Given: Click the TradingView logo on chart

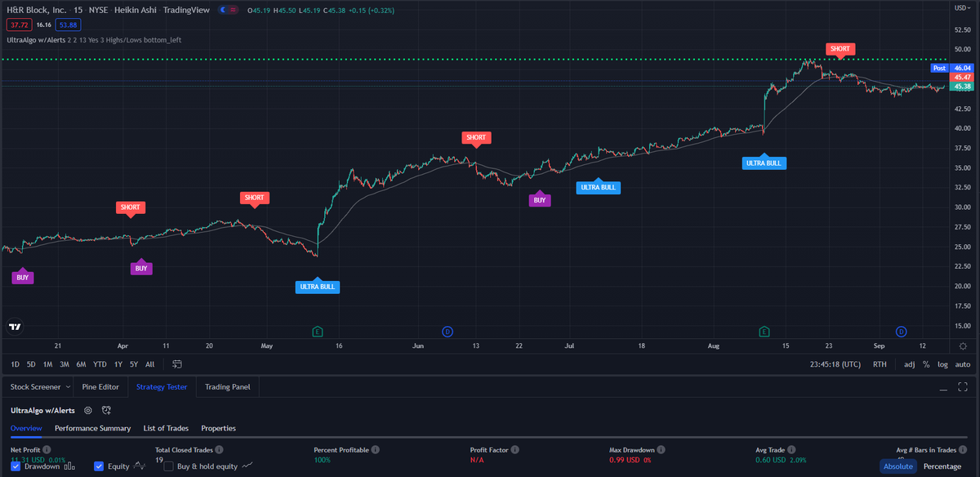Looking at the screenshot, I should click(x=15, y=327).
